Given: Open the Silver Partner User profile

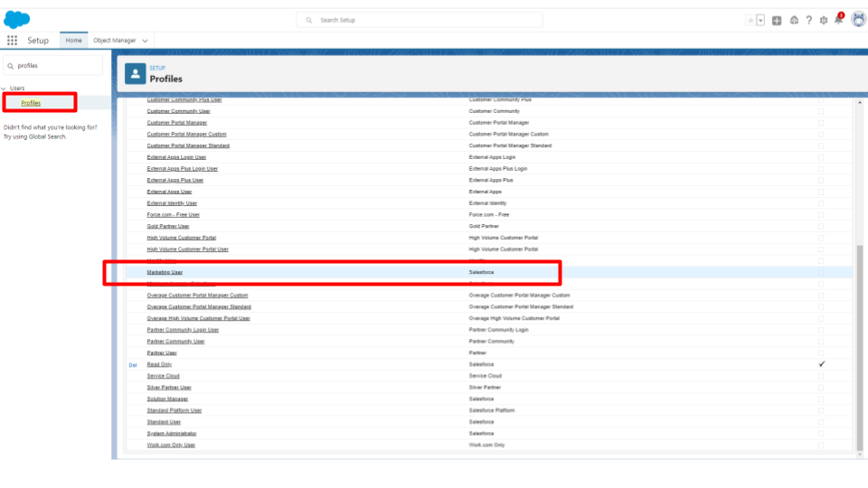Looking at the screenshot, I should [169, 388].
